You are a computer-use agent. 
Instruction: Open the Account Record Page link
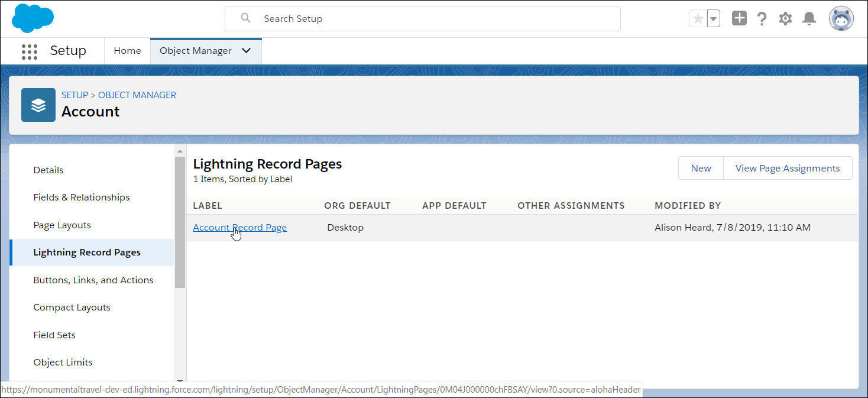(x=240, y=228)
